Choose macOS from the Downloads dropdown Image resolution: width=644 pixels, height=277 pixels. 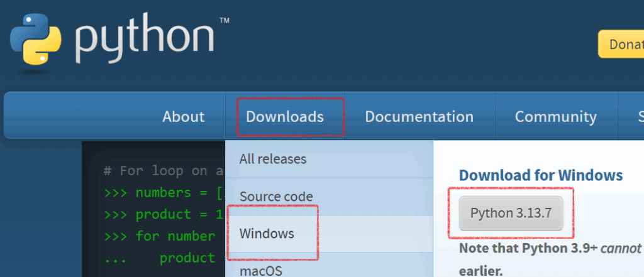[260, 270]
